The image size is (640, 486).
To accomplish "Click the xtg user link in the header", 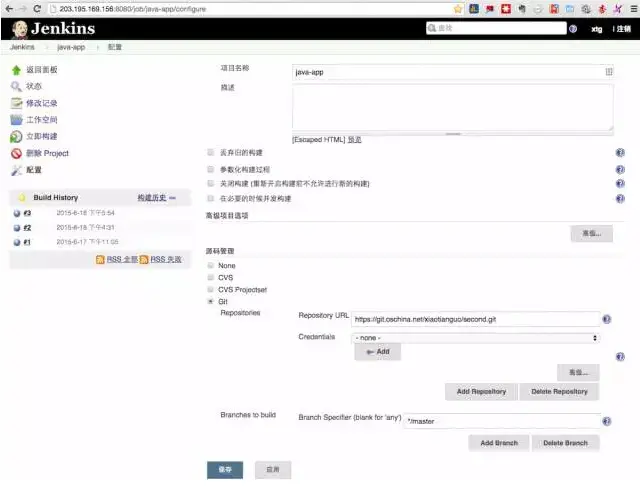I will coord(597,29).
